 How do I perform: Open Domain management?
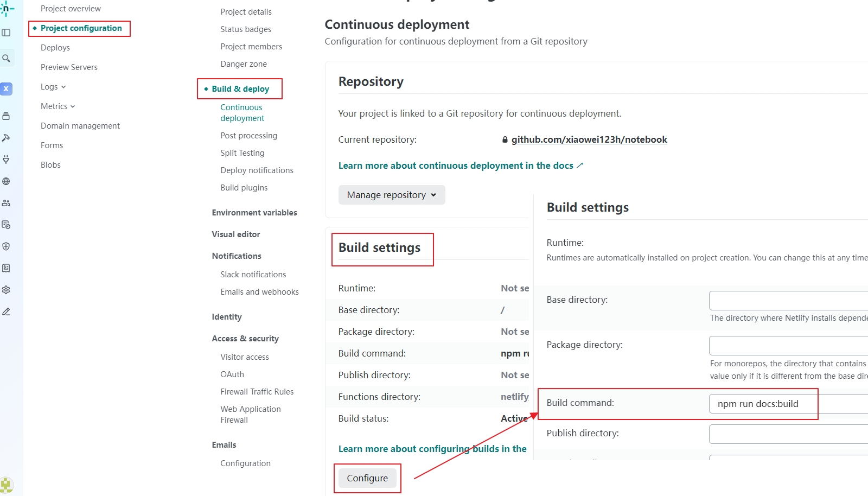[x=80, y=126]
